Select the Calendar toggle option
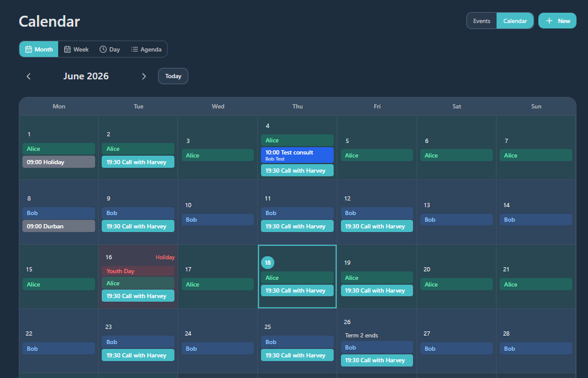 pos(515,21)
